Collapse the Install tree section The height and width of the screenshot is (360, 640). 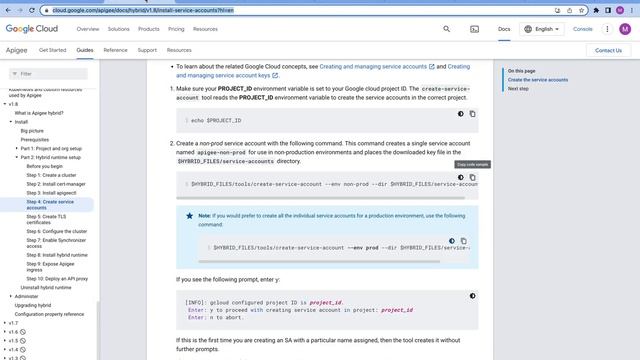coord(11,122)
